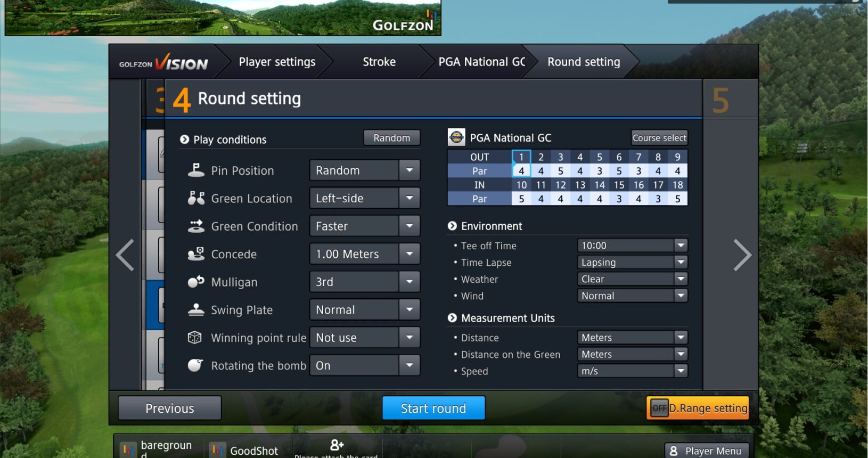Select hole 5 in the scorecard

(x=600, y=157)
